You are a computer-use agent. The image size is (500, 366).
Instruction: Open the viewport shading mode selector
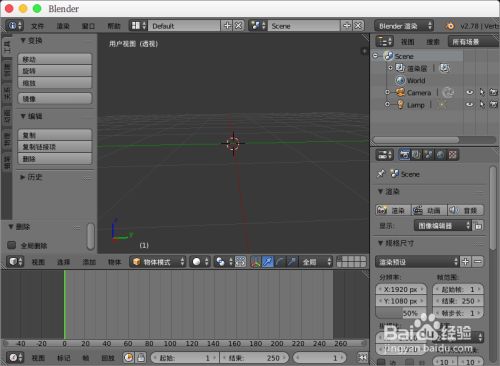[200, 262]
